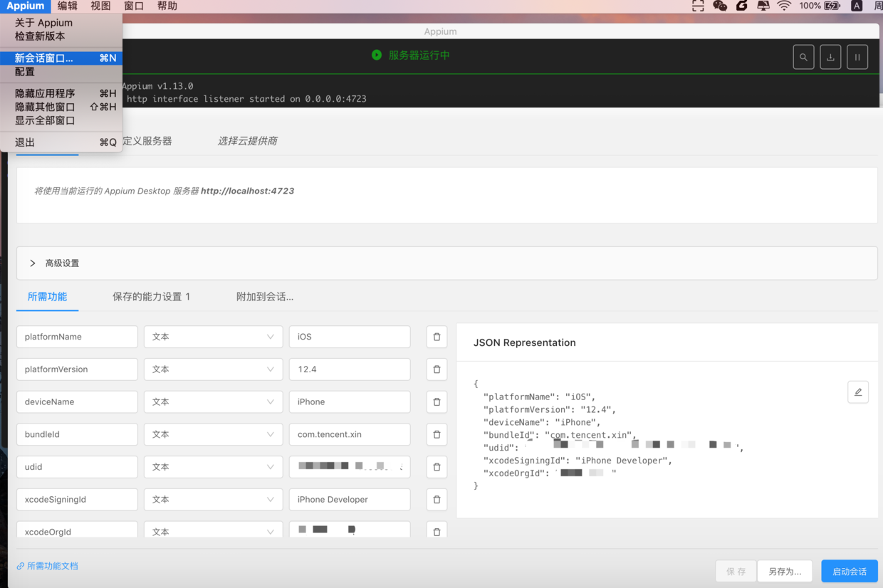Click the display mirroring menu bar icon

(763, 6)
